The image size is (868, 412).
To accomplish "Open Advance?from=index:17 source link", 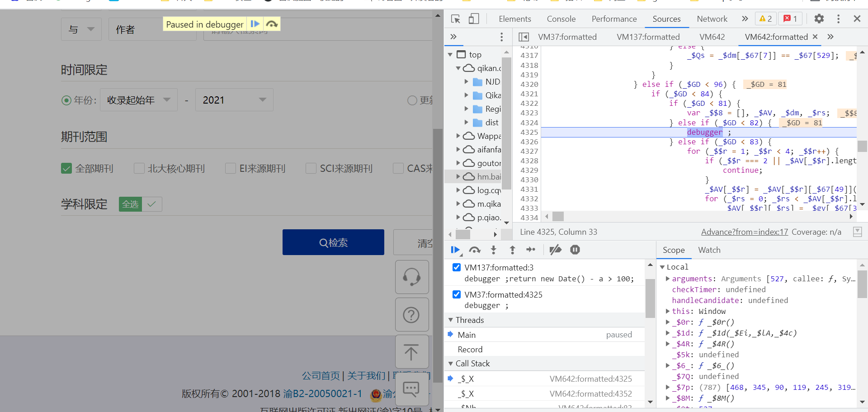I will click(745, 232).
